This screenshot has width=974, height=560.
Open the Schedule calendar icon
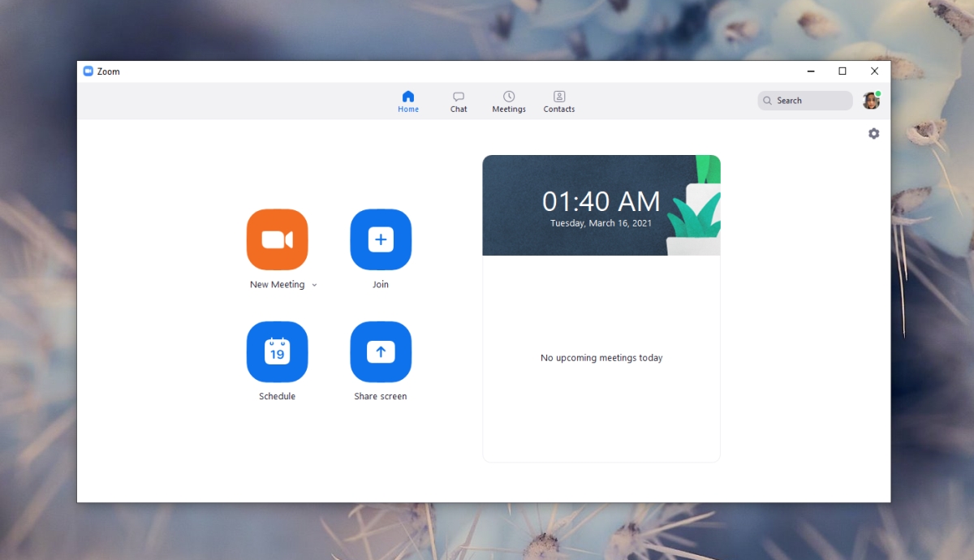click(277, 351)
